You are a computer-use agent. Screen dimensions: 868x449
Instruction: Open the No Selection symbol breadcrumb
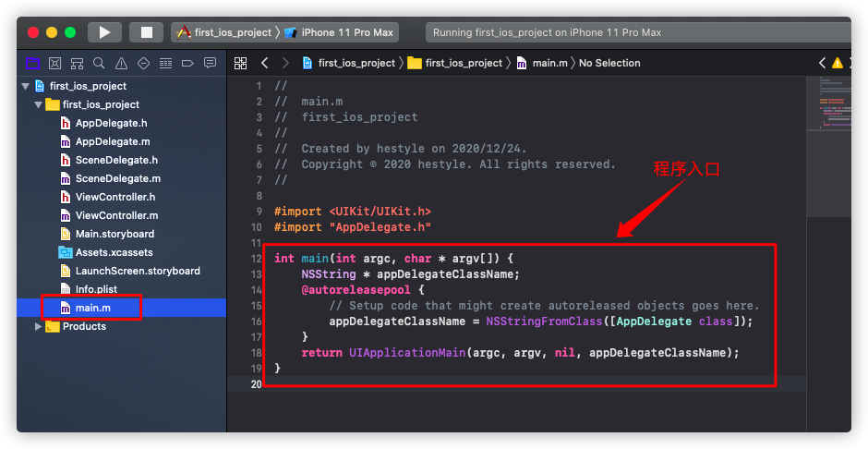609,63
